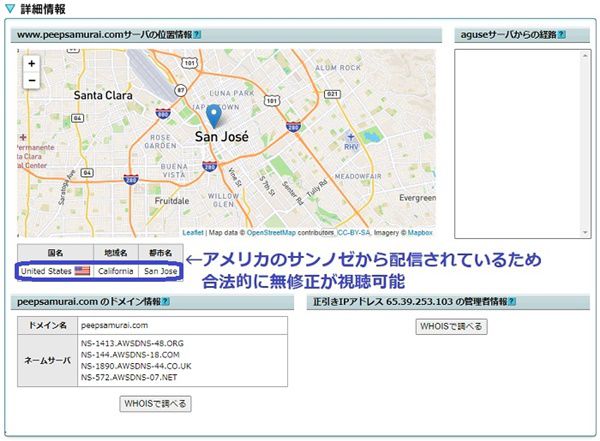Zoom in on the map
The width and height of the screenshot is (600, 441).
coord(31,64)
